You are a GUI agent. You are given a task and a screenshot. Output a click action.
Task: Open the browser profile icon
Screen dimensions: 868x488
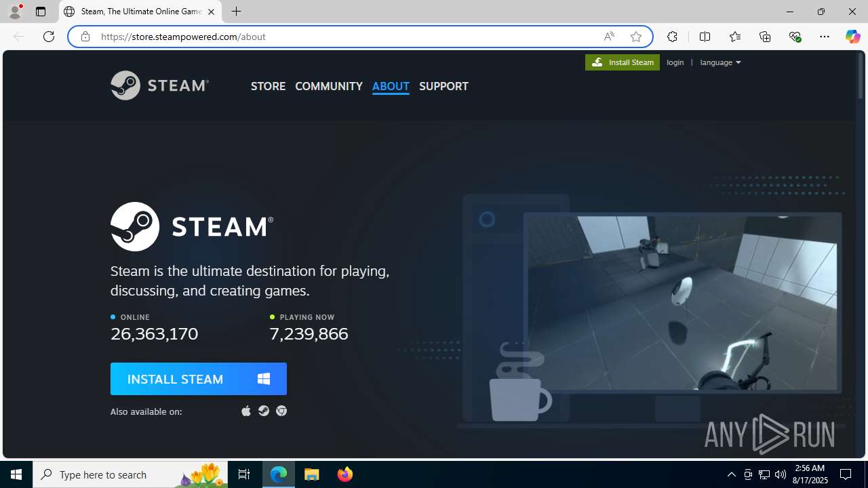15,12
